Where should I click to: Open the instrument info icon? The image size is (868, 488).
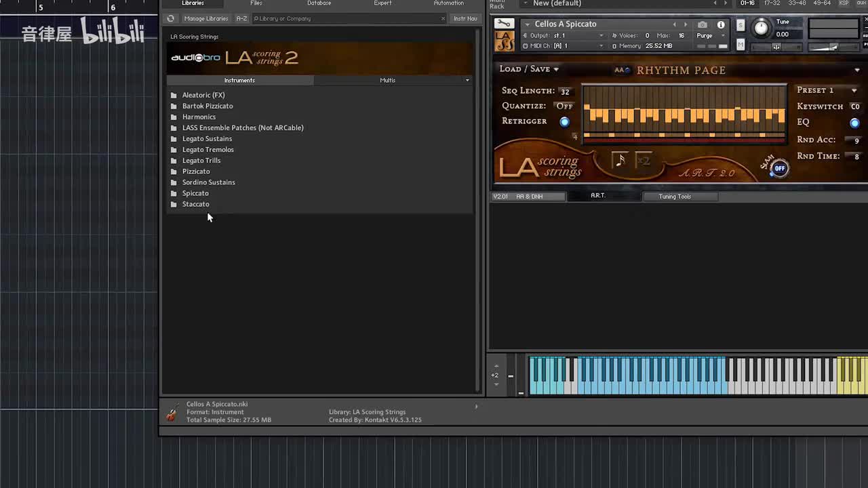[x=721, y=24]
